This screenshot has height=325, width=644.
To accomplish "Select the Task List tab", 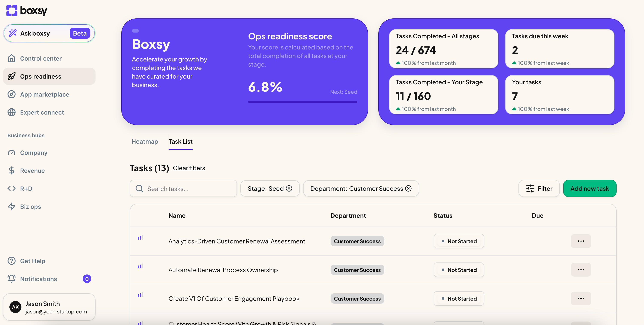I will pyautogui.click(x=181, y=142).
